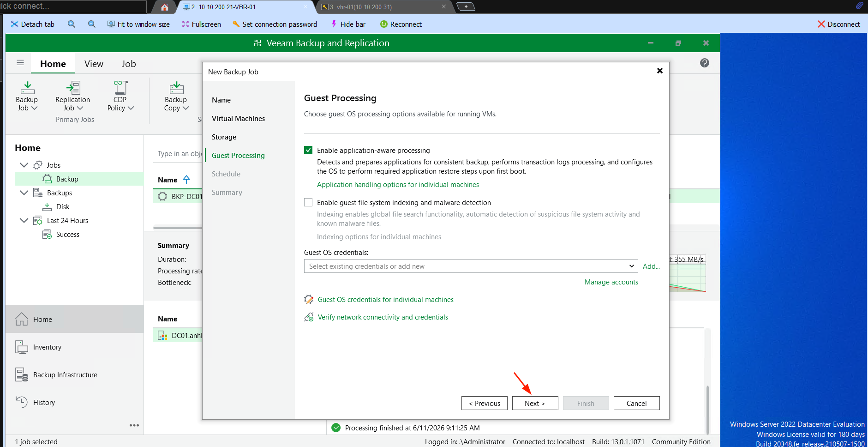Expand Backup Copy dropdown arrow
Viewport: 868px width, 447px height.
tap(186, 108)
